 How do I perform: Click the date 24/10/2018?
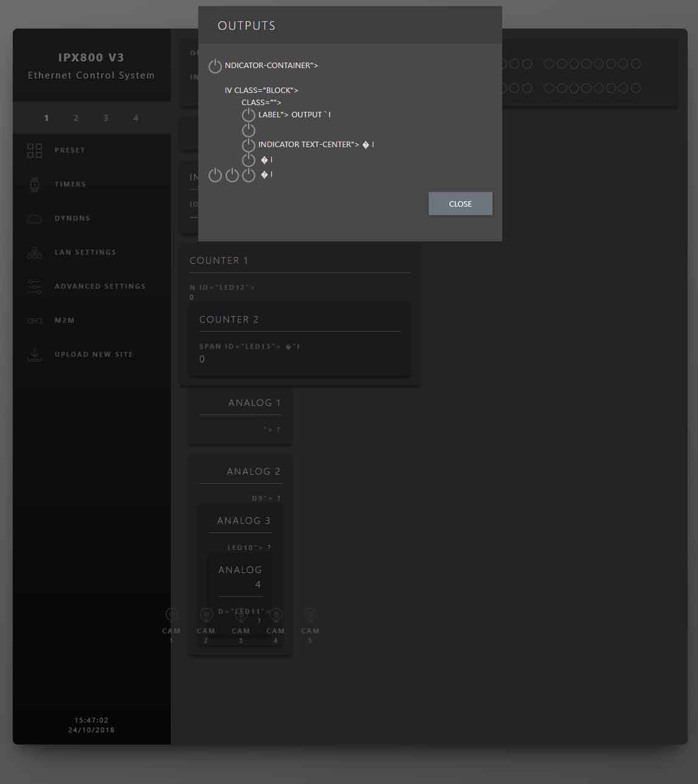pos(91,730)
